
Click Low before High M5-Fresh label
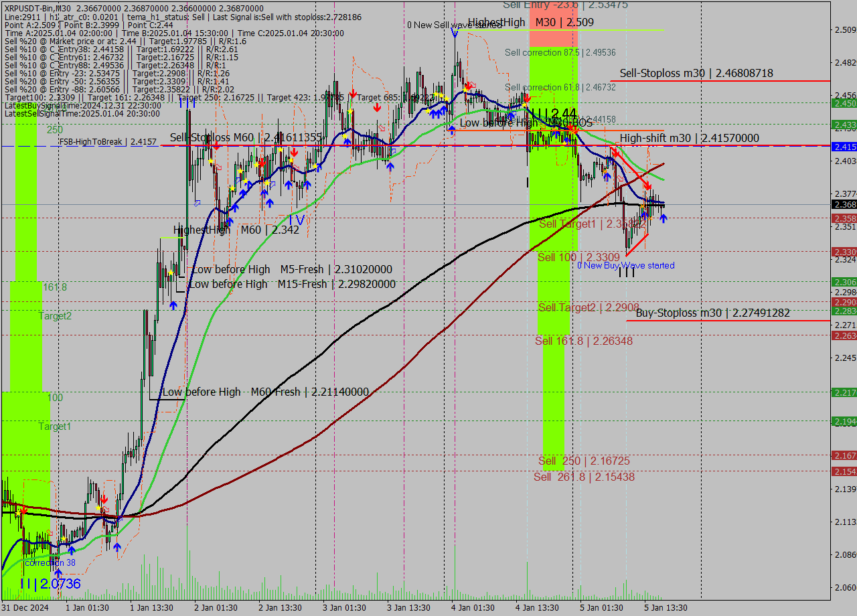[x=292, y=269]
